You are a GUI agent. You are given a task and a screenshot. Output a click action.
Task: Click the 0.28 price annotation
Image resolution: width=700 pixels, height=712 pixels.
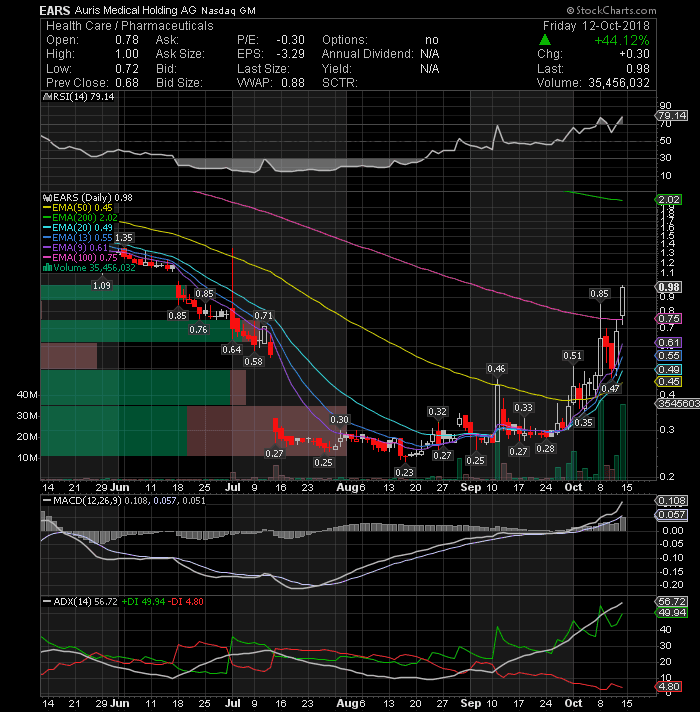[545, 449]
